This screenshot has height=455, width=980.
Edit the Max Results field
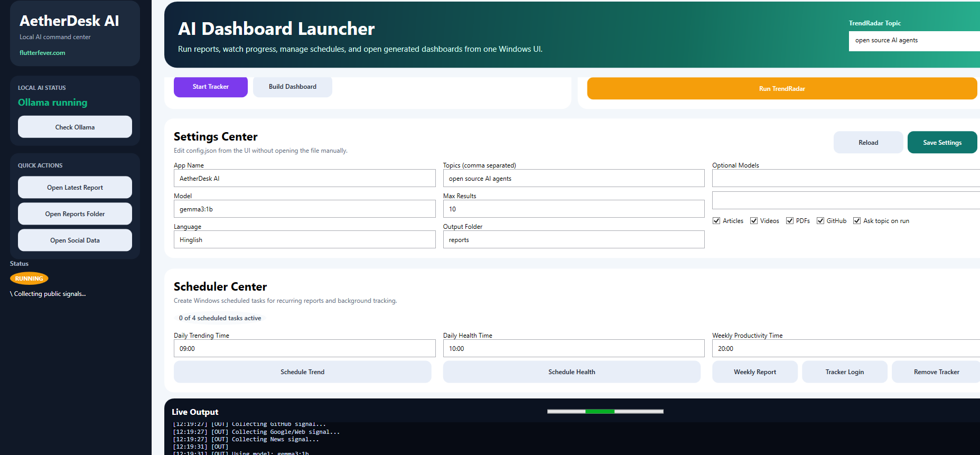point(574,209)
